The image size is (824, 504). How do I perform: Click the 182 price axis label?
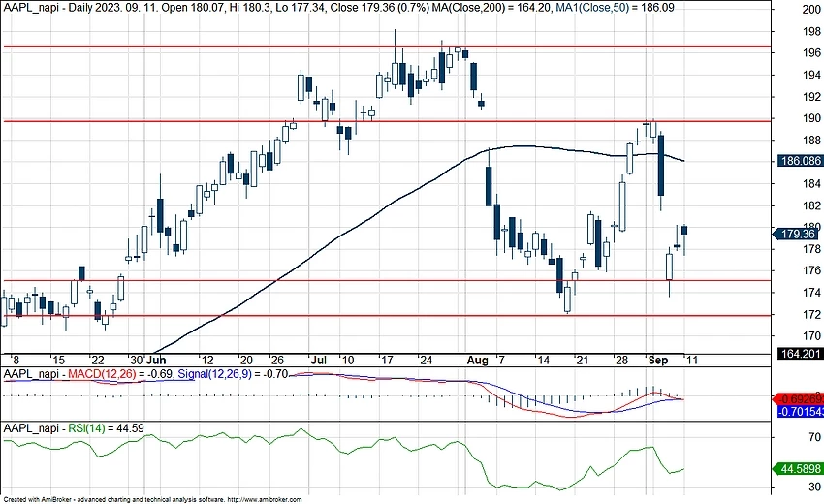pyautogui.click(x=811, y=205)
